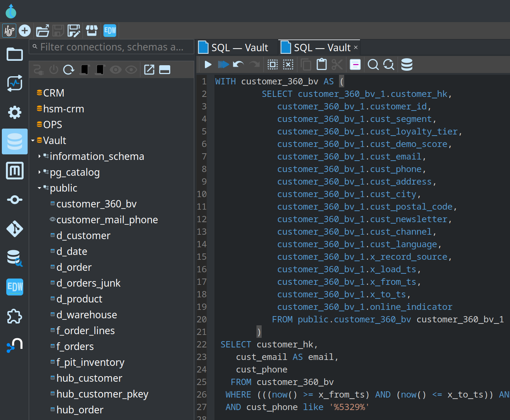510x420 pixels.
Task: Click the note icon with the pink line
Action: (x=355, y=65)
